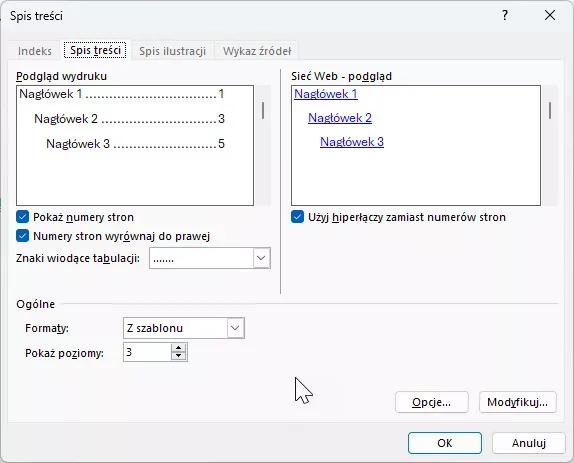Cancel using the Anuluj button

tap(529, 443)
